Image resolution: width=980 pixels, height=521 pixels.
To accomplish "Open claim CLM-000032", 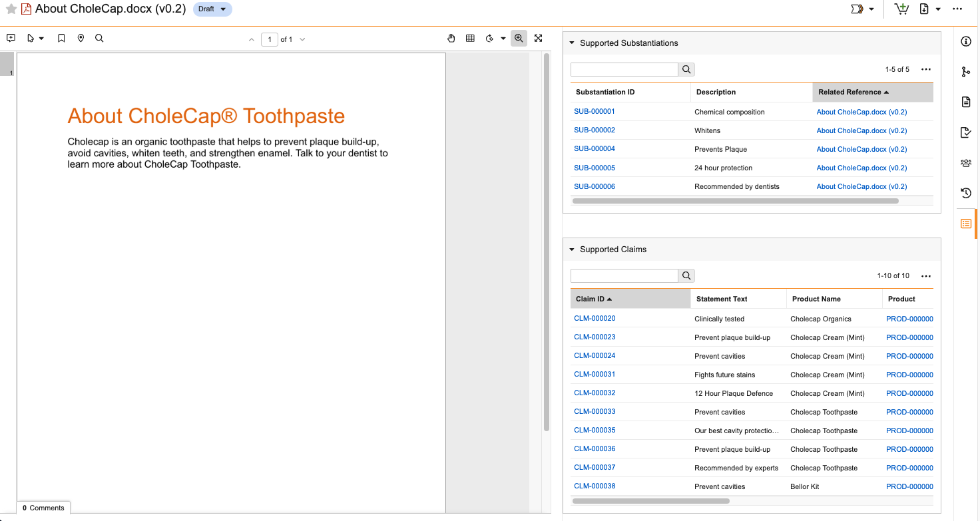I will (x=595, y=393).
